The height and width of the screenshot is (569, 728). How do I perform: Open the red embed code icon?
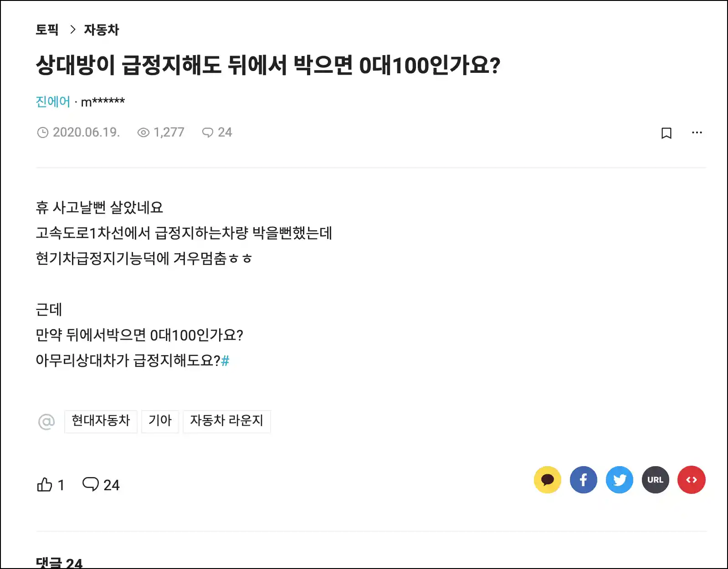pos(691,480)
